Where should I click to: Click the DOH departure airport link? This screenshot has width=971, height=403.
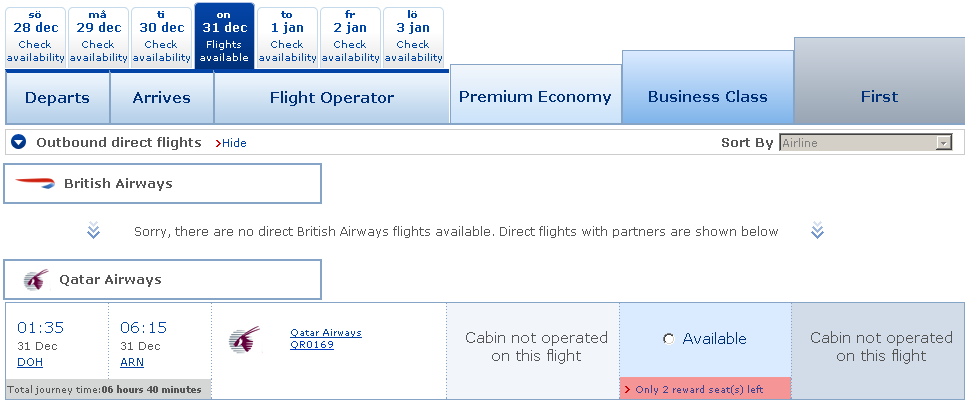pyautogui.click(x=30, y=362)
